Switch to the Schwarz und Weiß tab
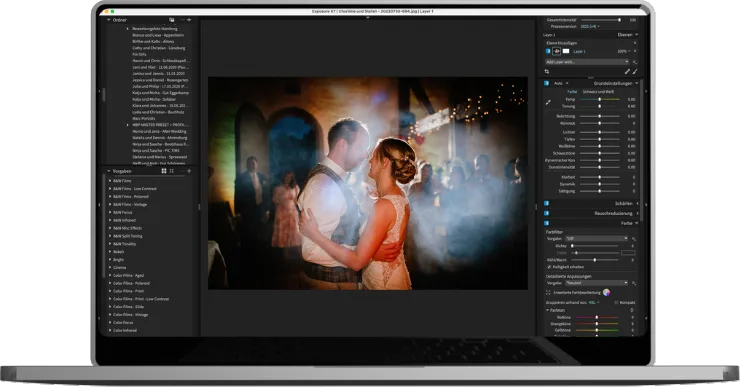Image resolution: width=740 pixels, height=387 pixels. click(x=598, y=92)
